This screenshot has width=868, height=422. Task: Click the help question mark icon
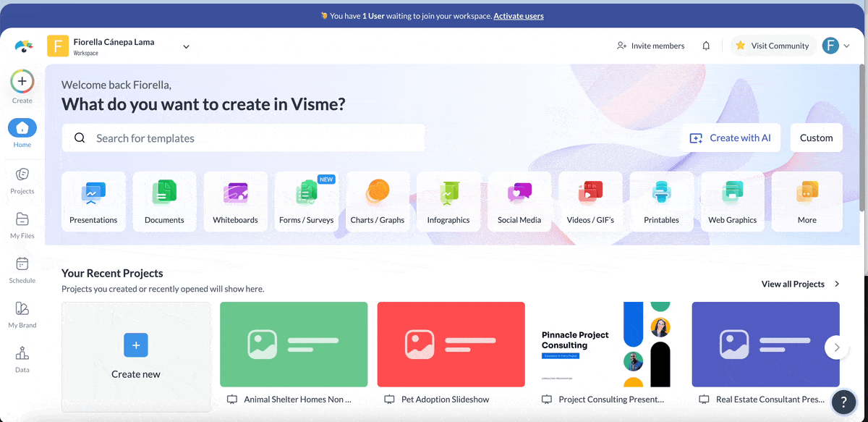click(x=843, y=402)
